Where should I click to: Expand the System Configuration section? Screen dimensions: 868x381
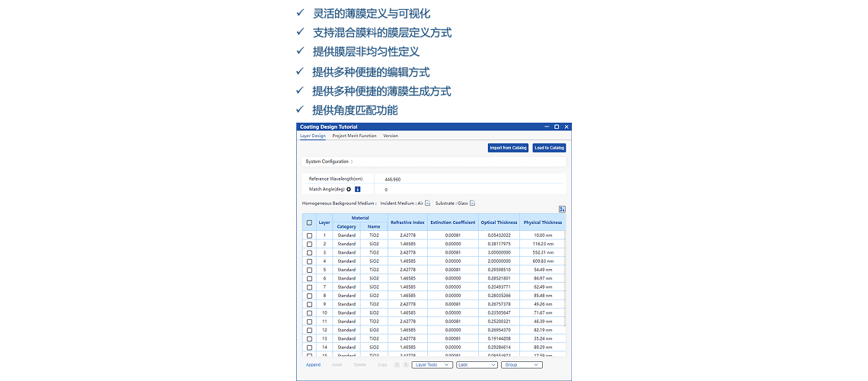(x=329, y=162)
